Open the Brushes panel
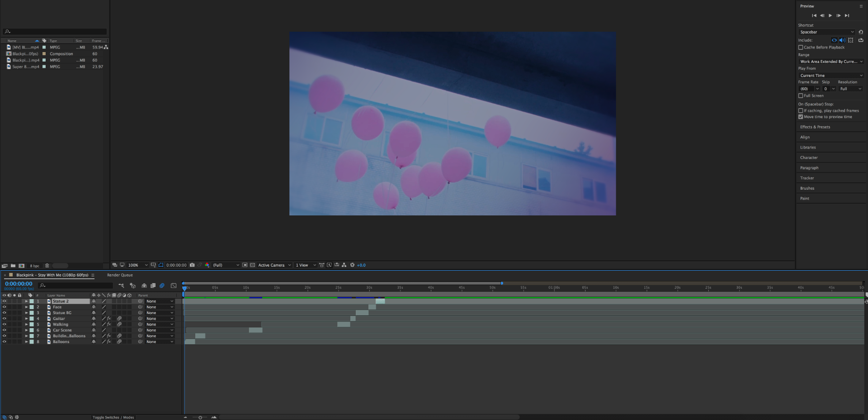The width and height of the screenshot is (868, 420). point(807,188)
